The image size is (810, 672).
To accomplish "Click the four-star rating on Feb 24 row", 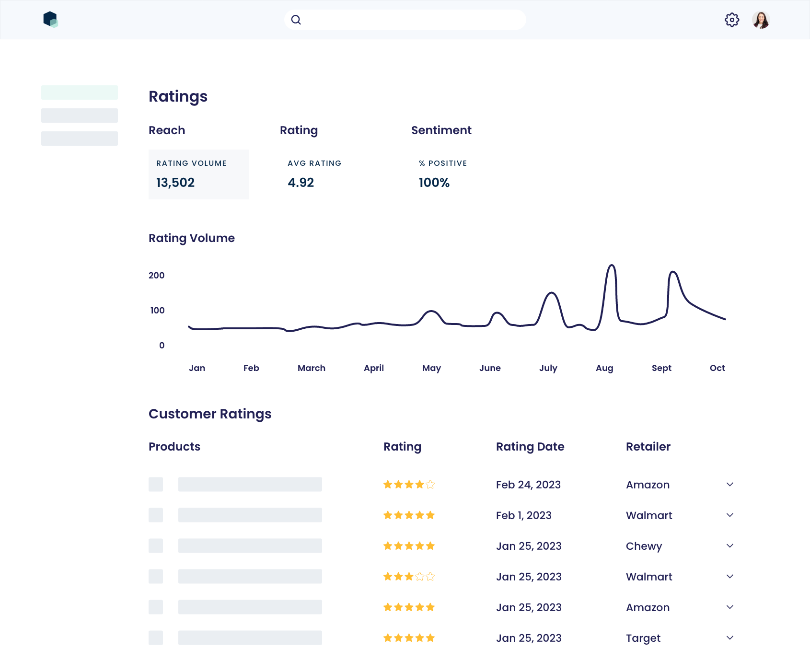I will [x=409, y=485].
